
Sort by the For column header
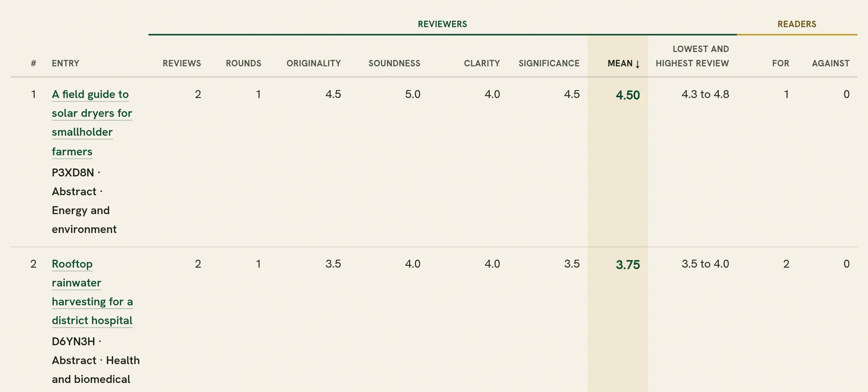pos(781,63)
